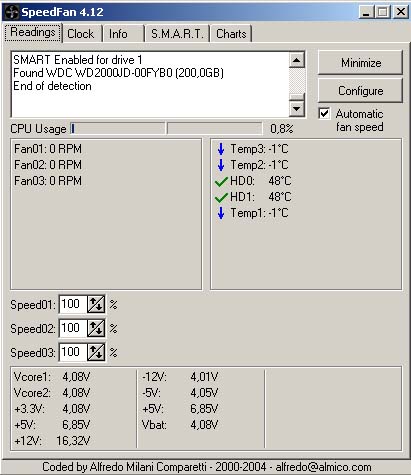
Task: Click the second CPU usage bar
Action: click(215, 129)
